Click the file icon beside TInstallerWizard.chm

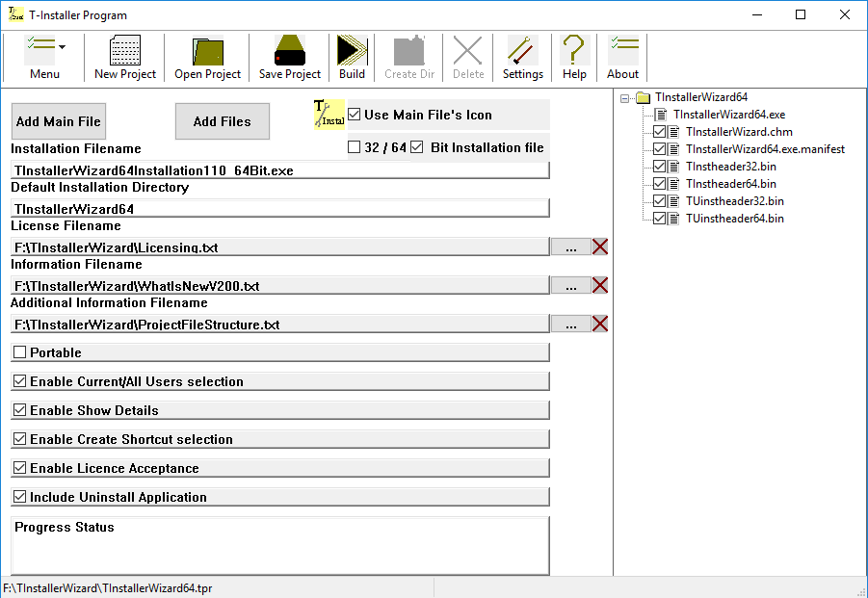pyautogui.click(x=673, y=132)
